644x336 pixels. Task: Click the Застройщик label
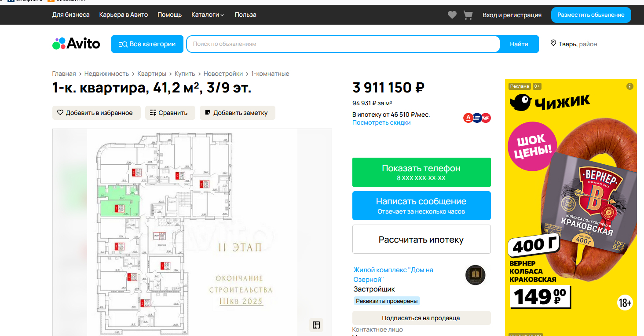pyautogui.click(x=374, y=289)
